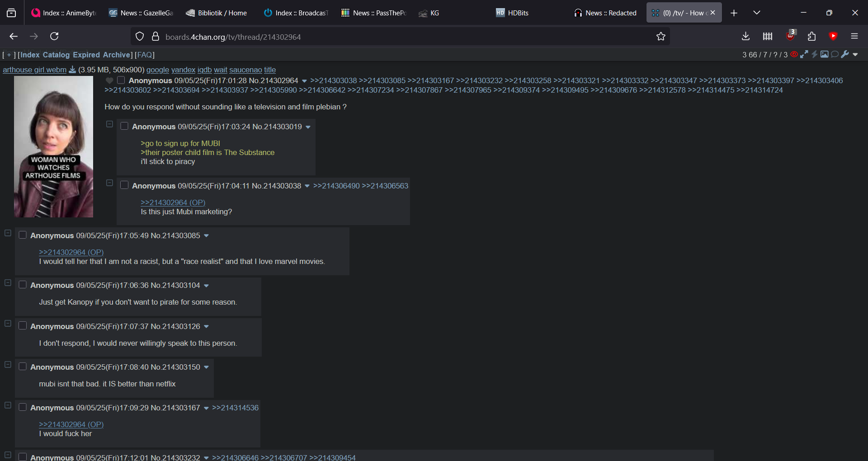Collapse the reply No.214303019 with minus box
The width and height of the screenshot is (868, 461).
109,124
